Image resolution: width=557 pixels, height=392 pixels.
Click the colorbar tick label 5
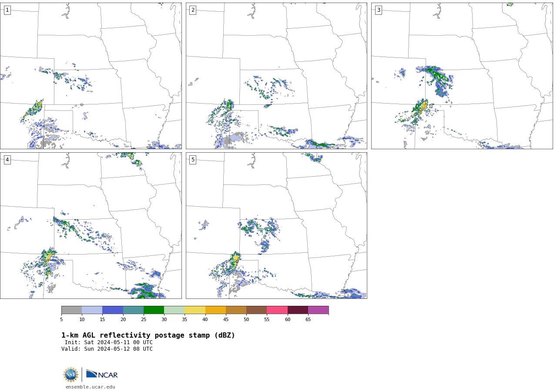pyautogui.click(x=61, y=320)
